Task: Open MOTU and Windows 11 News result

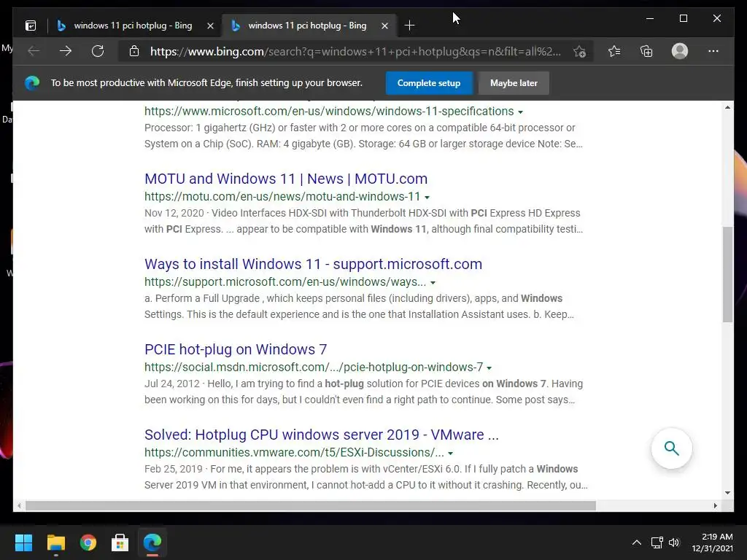Action: pyautogui.click(x=286, y=179)
